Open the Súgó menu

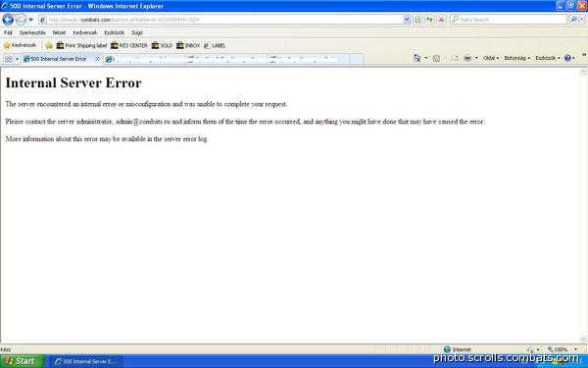137,32
